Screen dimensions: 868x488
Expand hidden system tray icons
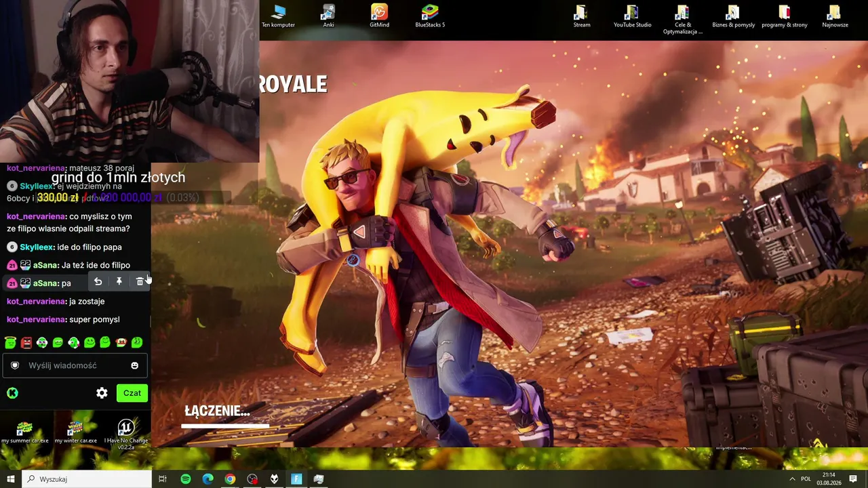tap(792, 479)
